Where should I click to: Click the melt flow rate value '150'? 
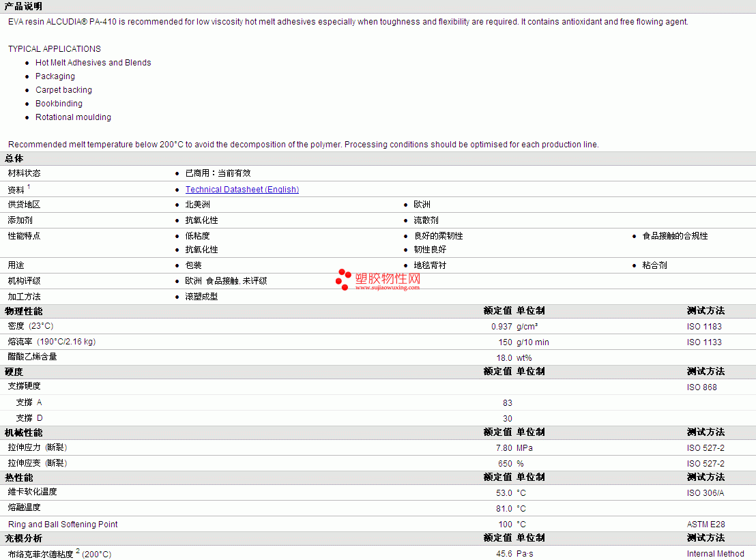pos(506,342)
